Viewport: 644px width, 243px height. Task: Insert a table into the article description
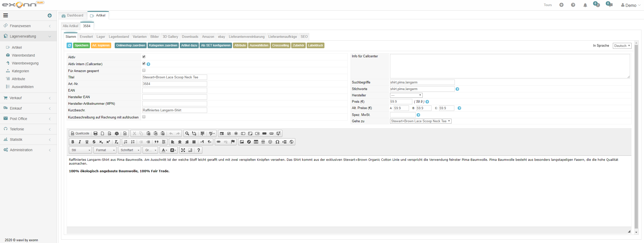(x=256, y=142)
